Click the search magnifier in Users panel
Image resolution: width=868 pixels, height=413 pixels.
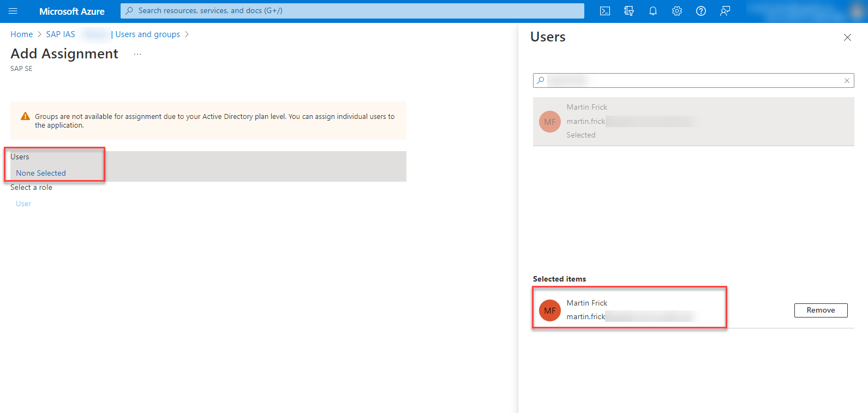click(x=541, y=80)
